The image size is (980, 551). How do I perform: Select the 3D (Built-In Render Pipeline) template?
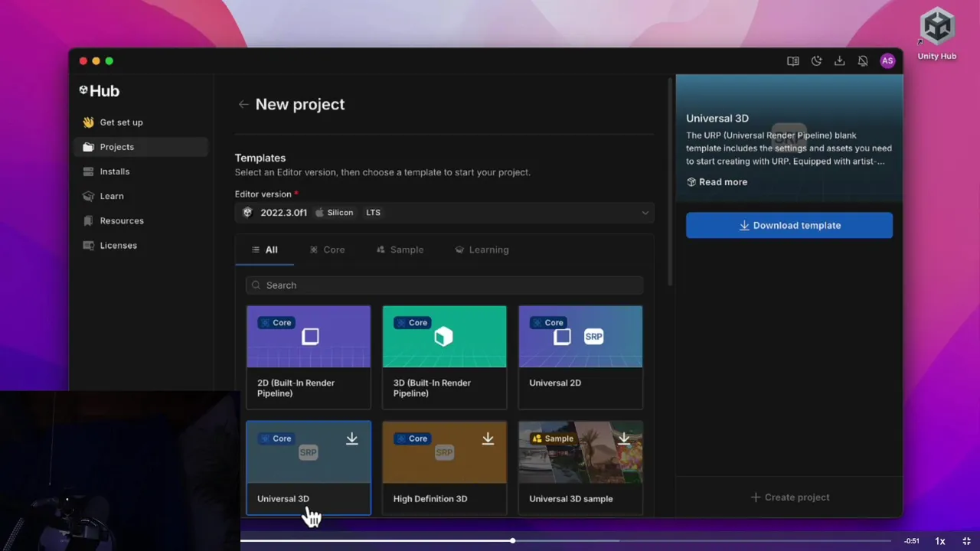tap(444, 357)
